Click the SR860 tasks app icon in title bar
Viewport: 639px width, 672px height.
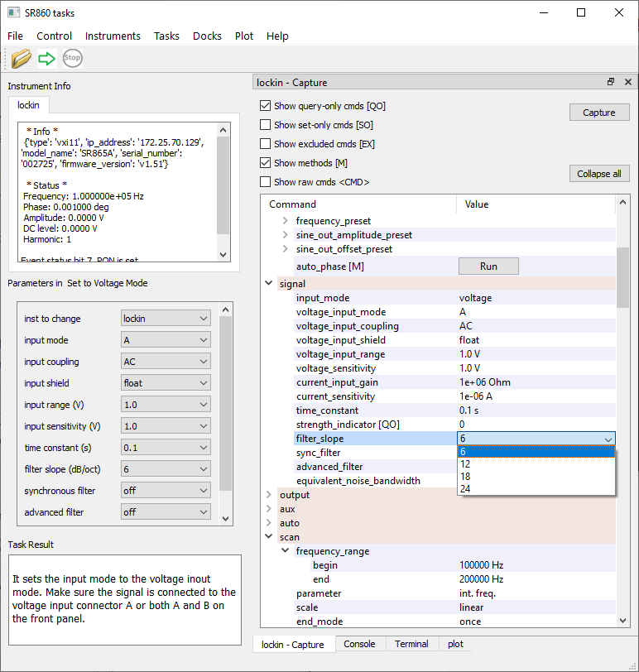coord(14,12)
